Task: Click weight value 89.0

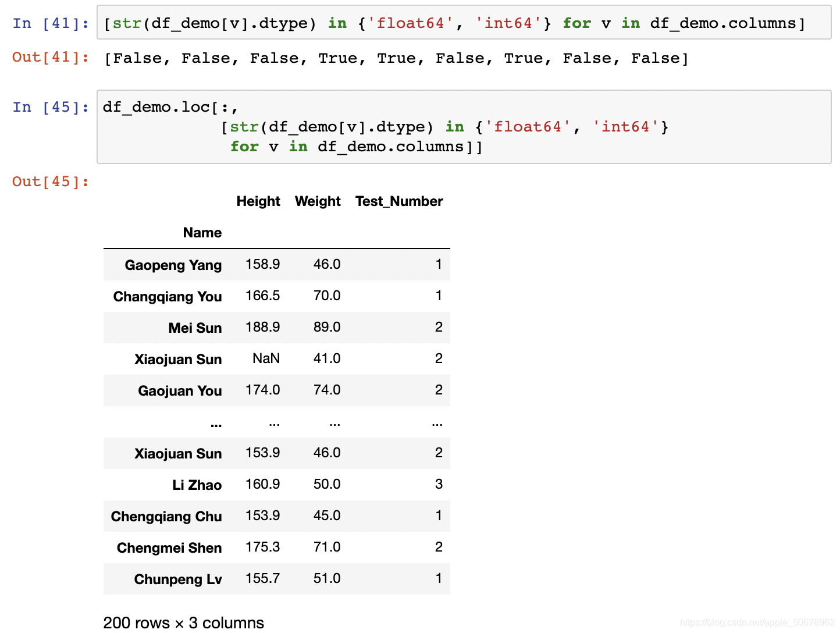Action: tap(327, 327)
